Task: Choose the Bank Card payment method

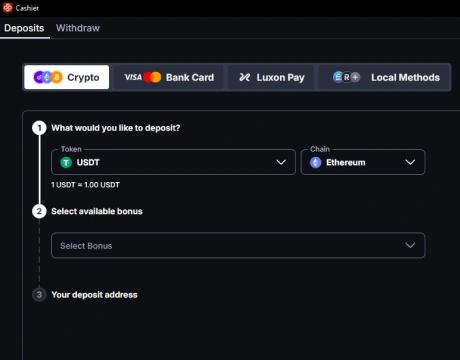Action: coord(169,77)
